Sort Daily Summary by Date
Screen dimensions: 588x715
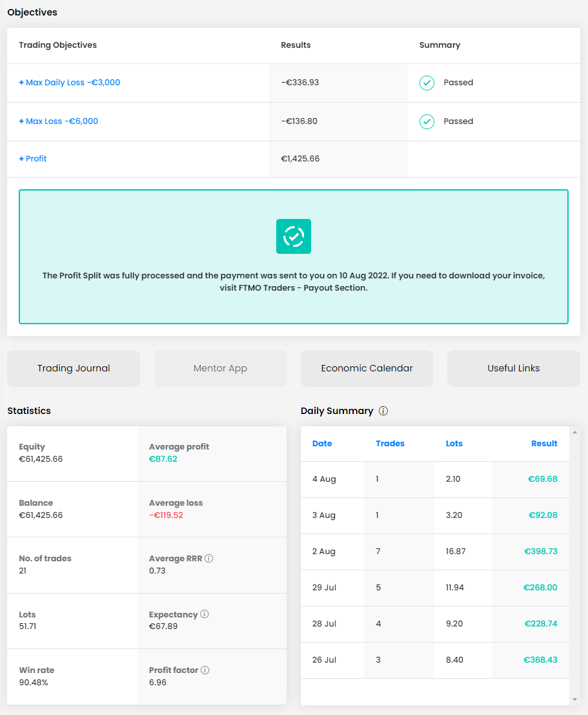point(322,444)
